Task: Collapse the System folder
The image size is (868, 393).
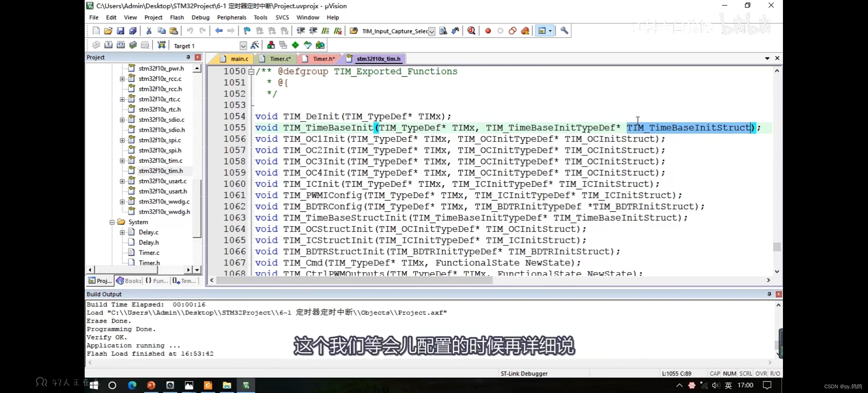Action: click(x=112, y=222)
